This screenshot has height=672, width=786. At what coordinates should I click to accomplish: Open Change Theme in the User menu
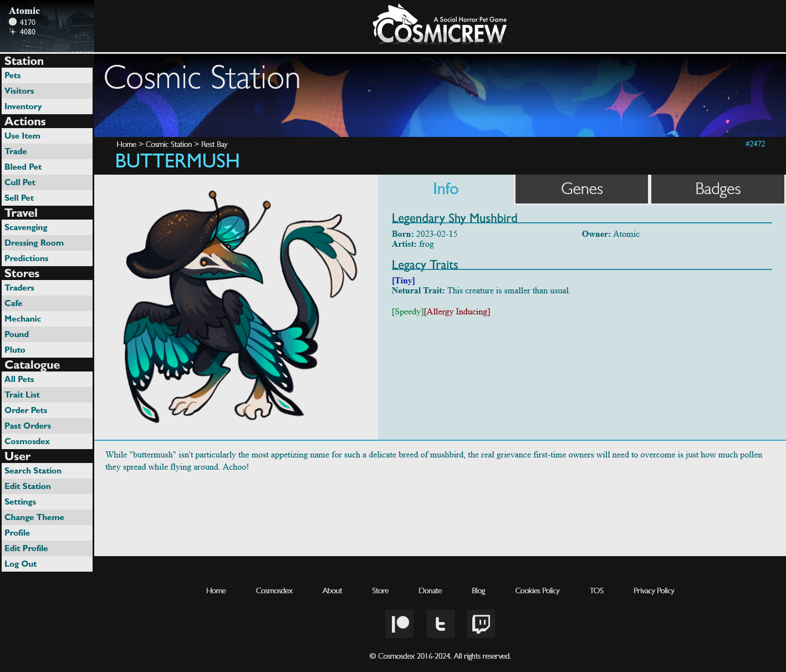coord(34,517)
